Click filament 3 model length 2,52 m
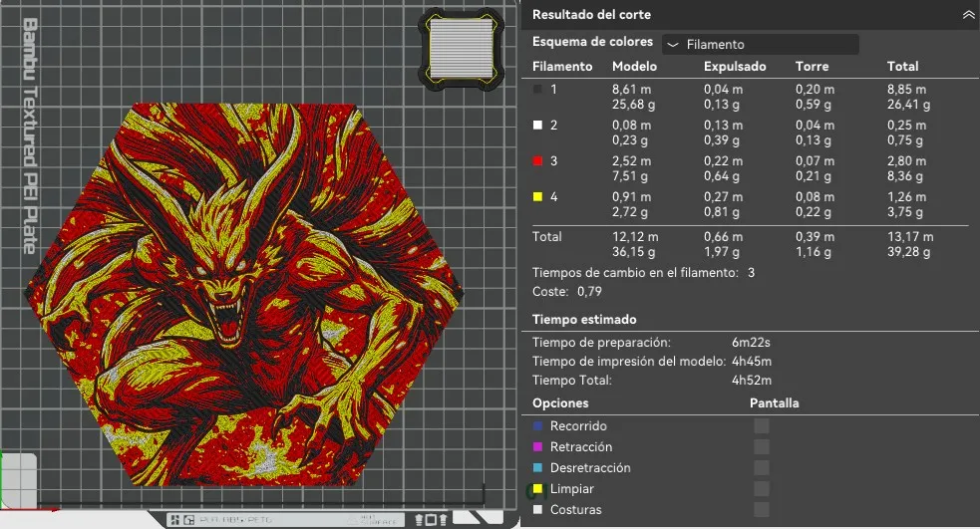This screenshot has width=980, height=529. [631, 160]
